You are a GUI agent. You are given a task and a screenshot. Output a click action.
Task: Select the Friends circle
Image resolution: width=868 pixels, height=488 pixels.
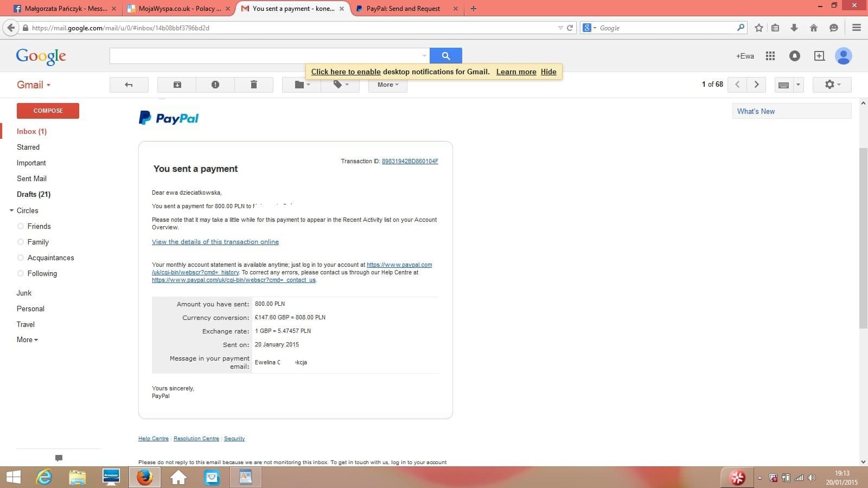39,226
